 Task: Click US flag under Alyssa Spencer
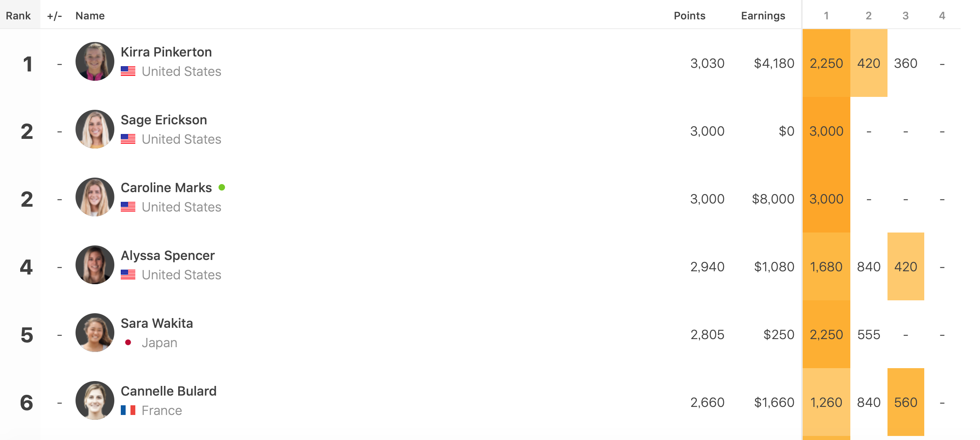click(128, 275)
